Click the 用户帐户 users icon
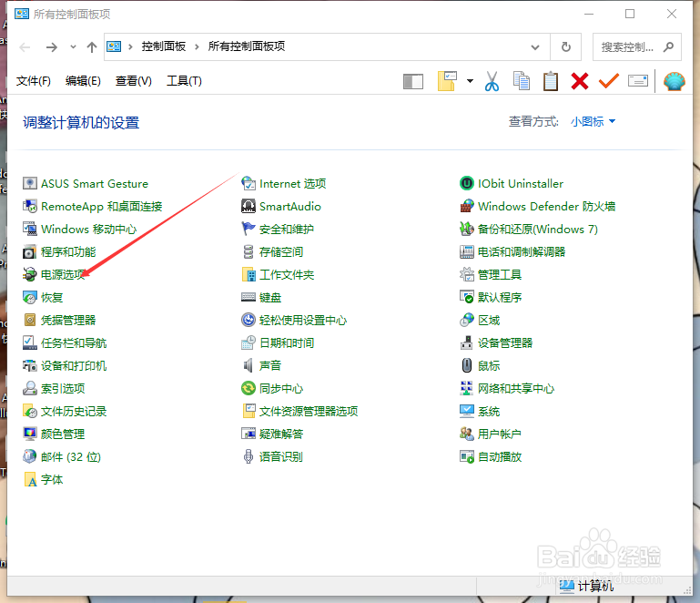Viewport: 700px width, 603px height. click(467, 434)
